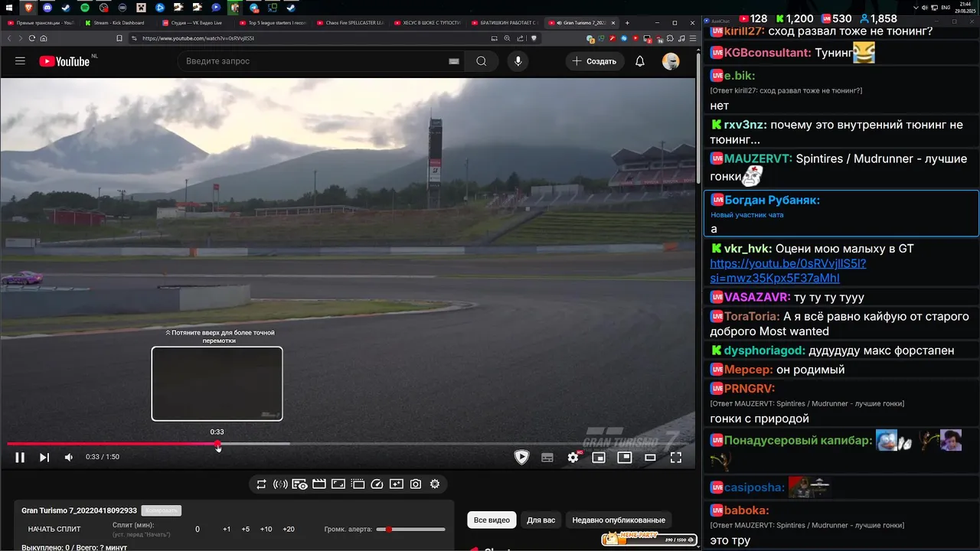
Task: Open the YouTube hamburger guide menu
Action: click(x=20, y=61)
